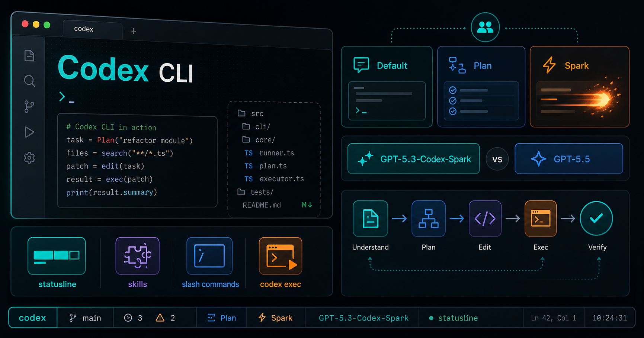
Task: Click Ln 42, Col 1 in the status bar
Action: (x=553, y=318)
